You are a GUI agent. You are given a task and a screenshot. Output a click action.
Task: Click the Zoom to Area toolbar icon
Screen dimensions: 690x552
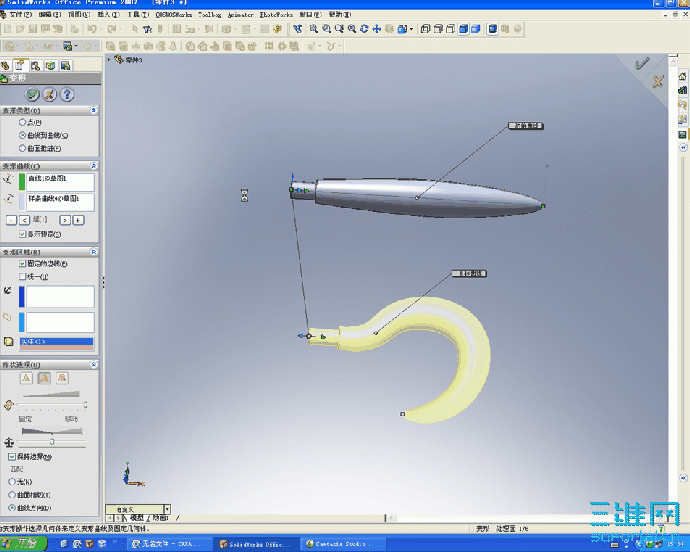(326, 29)
